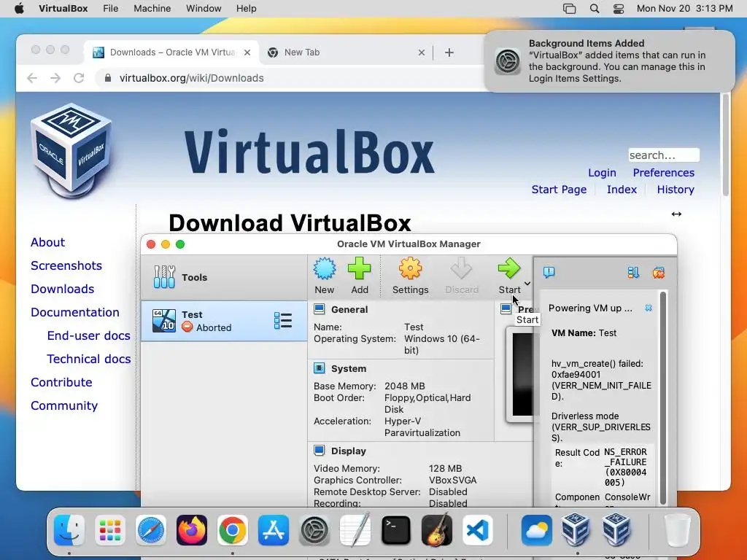Open Visual Studio Code from the dock
The width and height of the screenshot is (747, 560).
(x=478, y=530)
